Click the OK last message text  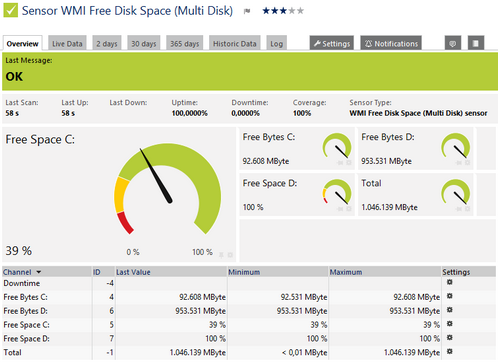click(x=14, y=77)
